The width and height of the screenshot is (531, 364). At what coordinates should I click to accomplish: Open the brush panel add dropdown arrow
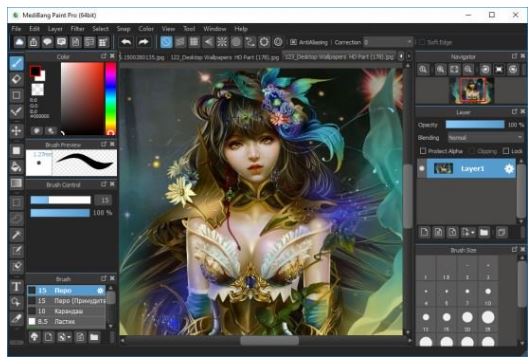[64, 337]
